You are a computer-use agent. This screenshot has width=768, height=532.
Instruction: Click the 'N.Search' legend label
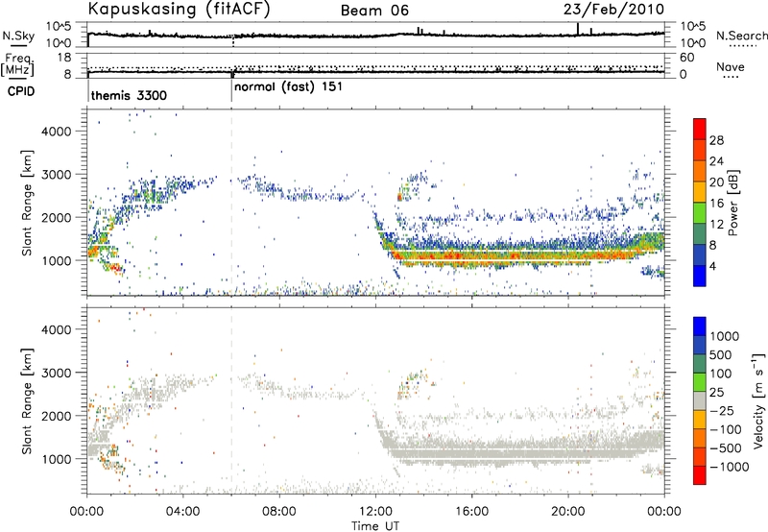(741, 36)
